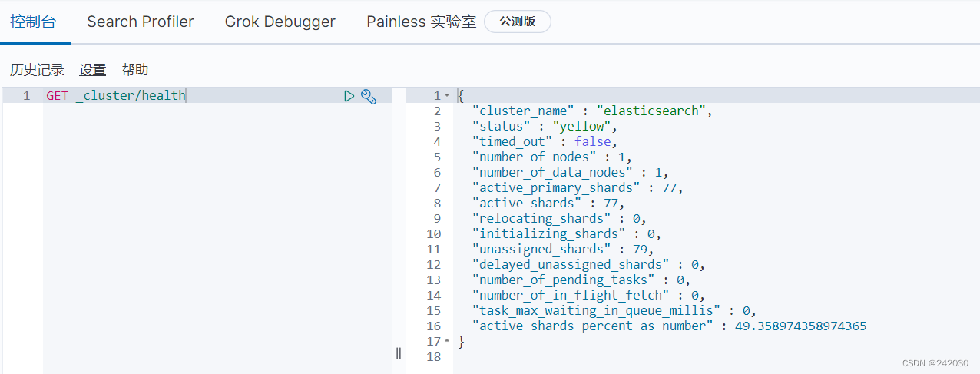Click line number 18 in the response gutter
The width and height of the screenshot is (980, 374).
click(x=433, y=357)
